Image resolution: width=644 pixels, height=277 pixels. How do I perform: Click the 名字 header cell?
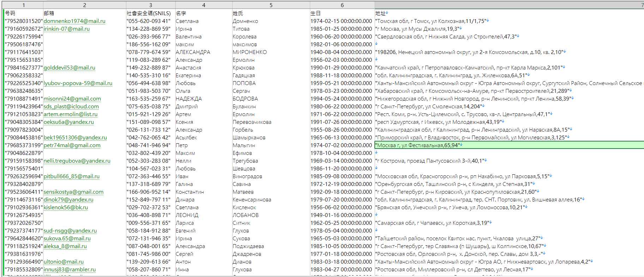(204, 13)
